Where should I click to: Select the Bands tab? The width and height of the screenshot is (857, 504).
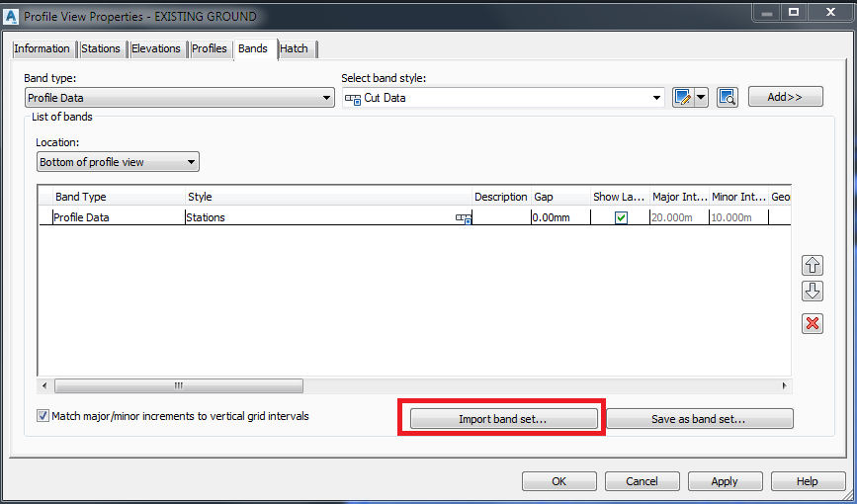pos(253,48)
